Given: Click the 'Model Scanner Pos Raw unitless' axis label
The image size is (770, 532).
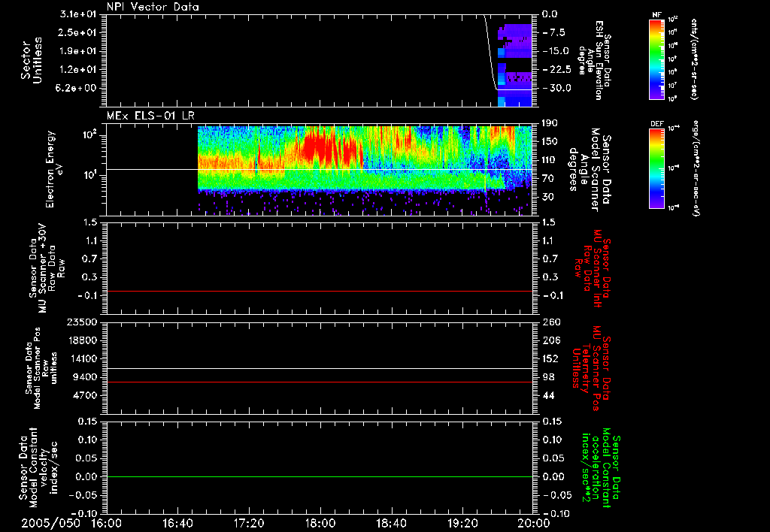Looking at the screenshot, I should tap(42, 368).
